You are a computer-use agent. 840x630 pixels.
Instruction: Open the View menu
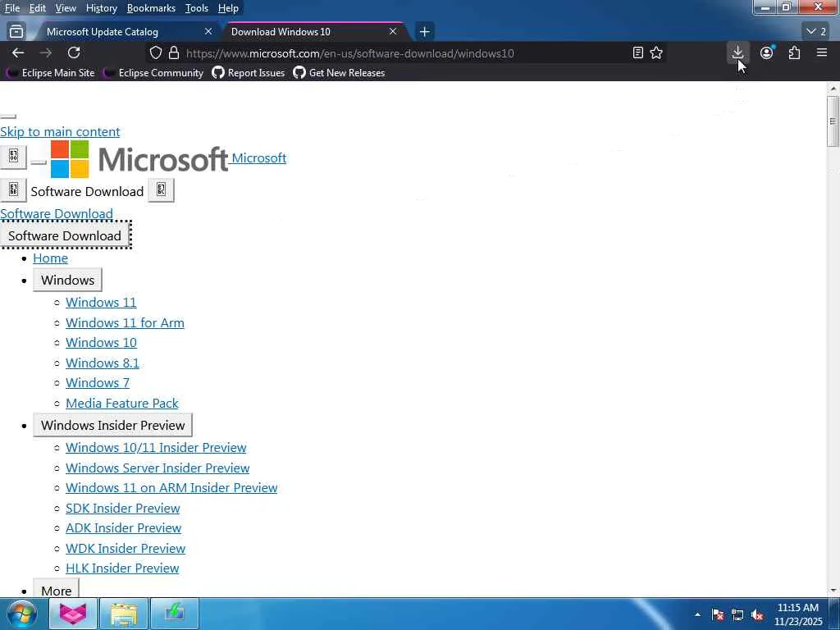tap(66, 8)
